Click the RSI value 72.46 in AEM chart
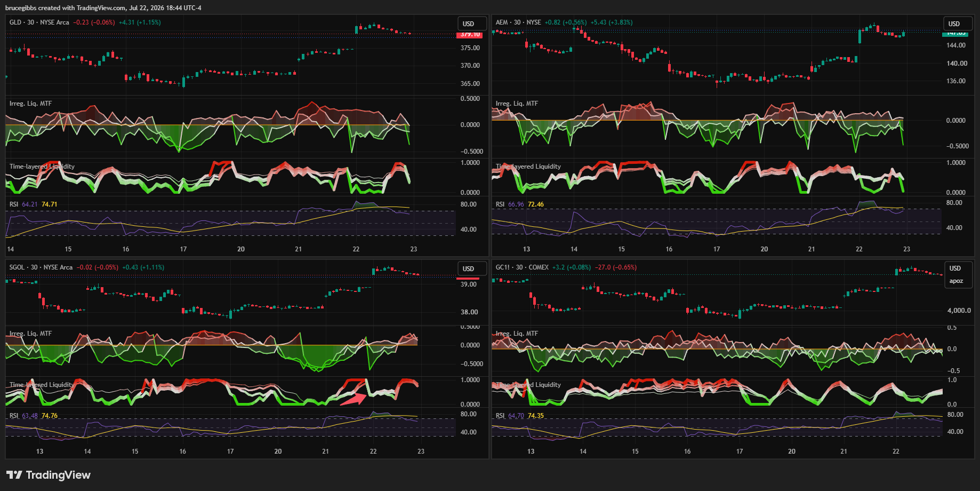Screen dimensions: 980x491 point(536,204)
